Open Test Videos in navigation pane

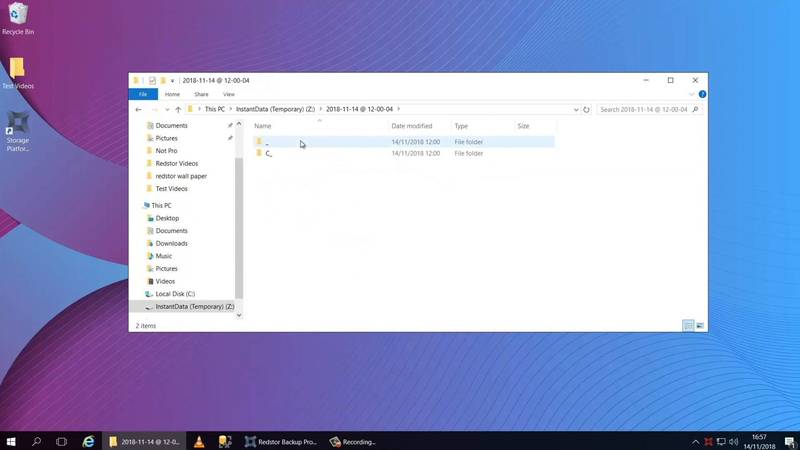tap(171, 189)
